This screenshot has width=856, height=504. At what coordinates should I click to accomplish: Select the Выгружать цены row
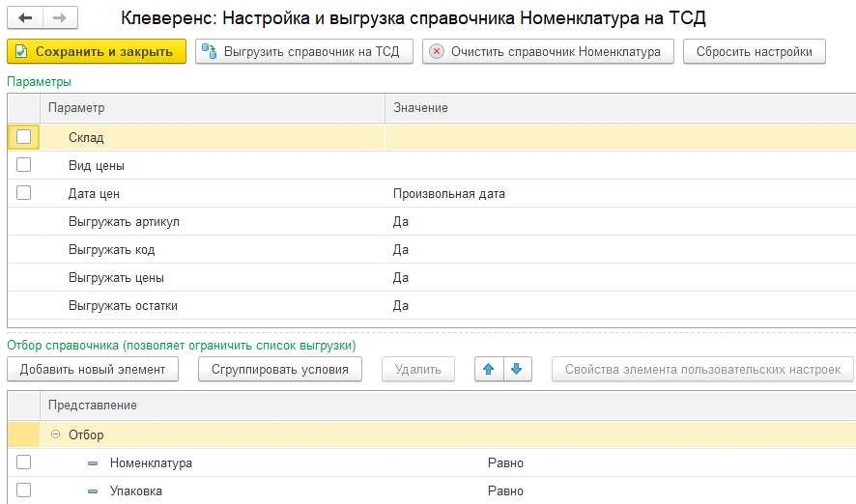(x=431, y=278)
